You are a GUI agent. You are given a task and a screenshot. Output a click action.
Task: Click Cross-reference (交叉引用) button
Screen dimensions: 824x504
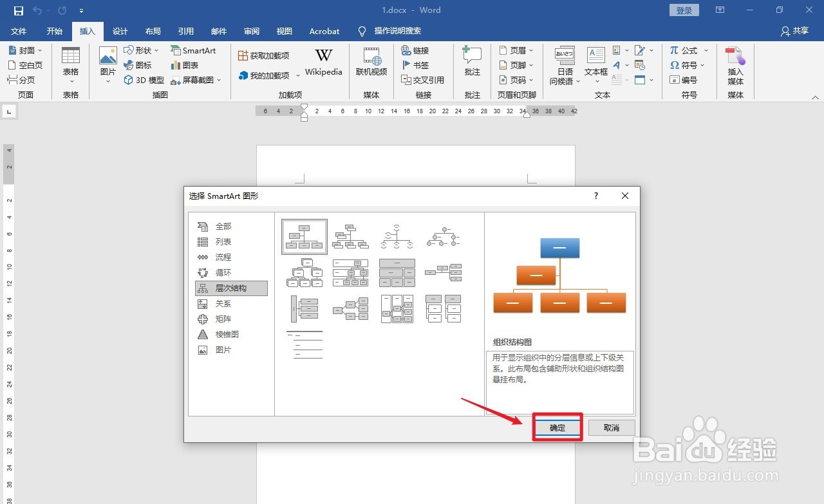coord(423,80)
